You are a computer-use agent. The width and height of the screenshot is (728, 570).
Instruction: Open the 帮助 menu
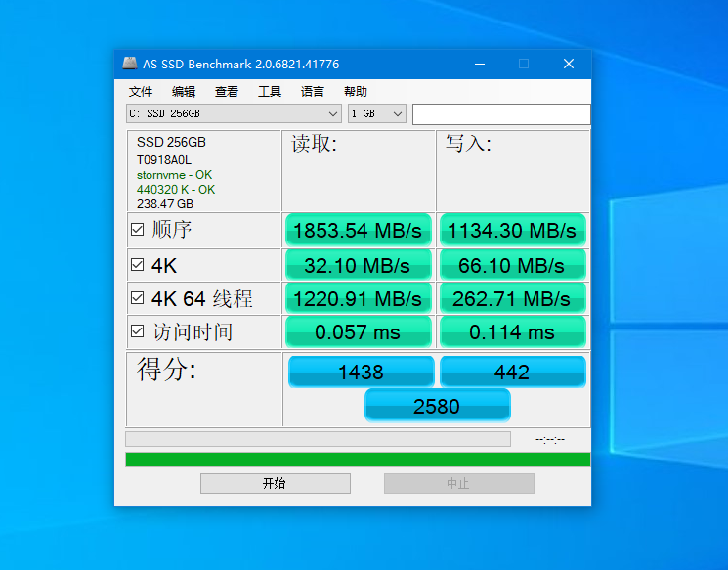click(355, 92)
